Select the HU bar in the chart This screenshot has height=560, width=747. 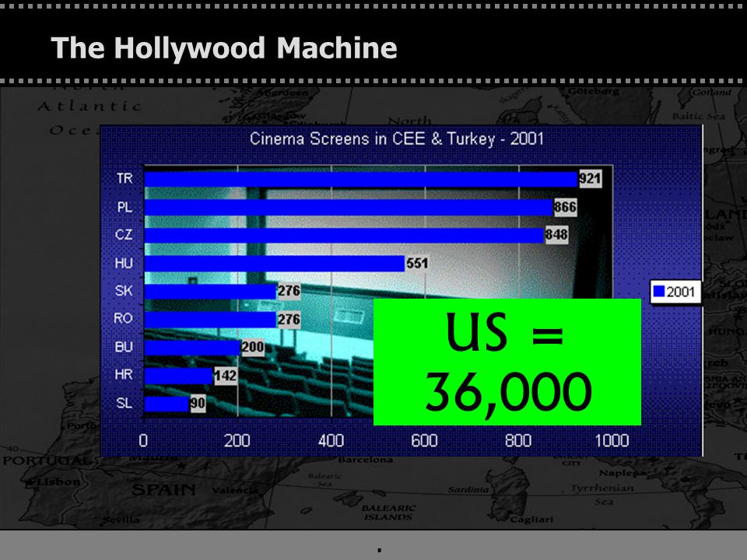click(275, 264)
